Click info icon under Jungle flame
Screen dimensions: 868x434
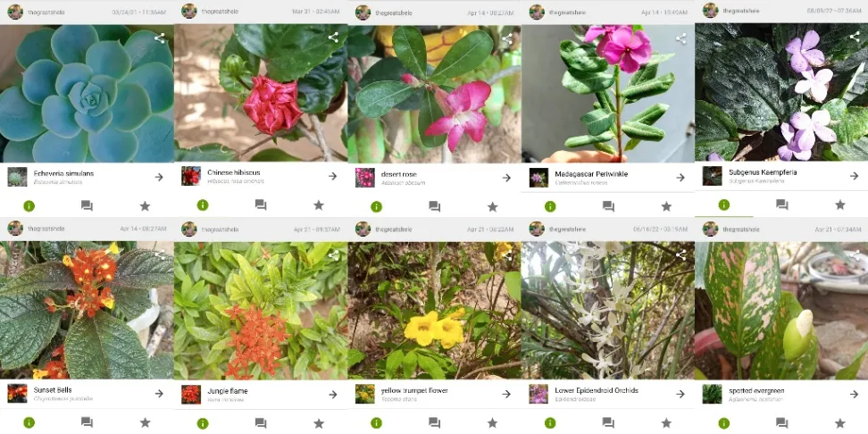[x=203, y=423]
